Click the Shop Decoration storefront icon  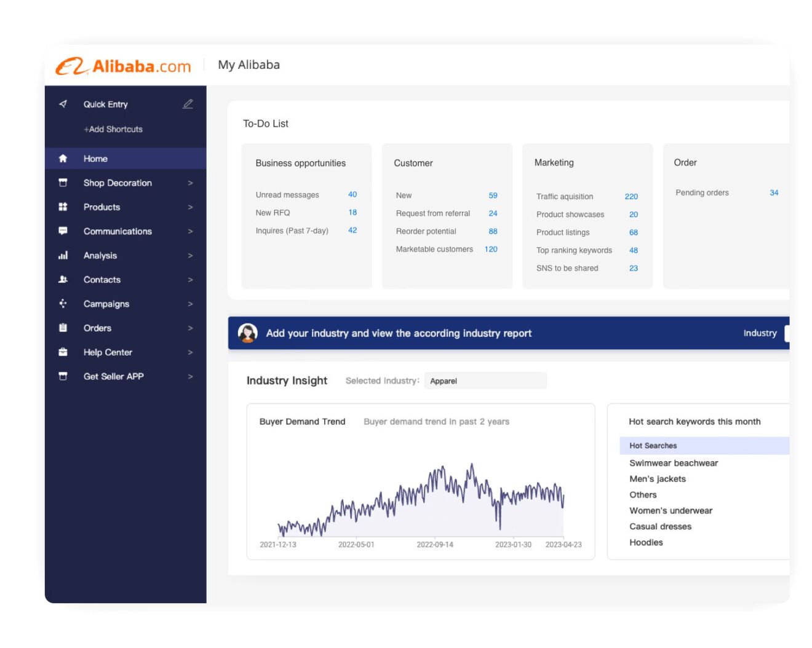point(63,183)
